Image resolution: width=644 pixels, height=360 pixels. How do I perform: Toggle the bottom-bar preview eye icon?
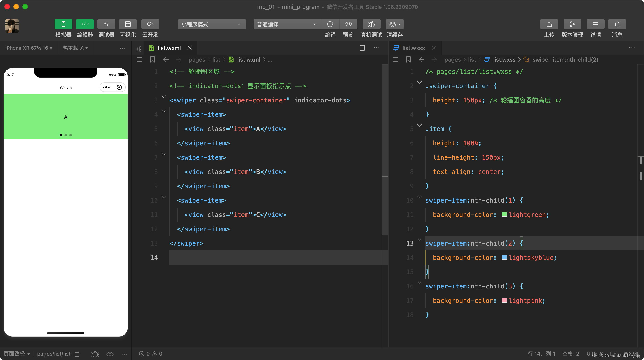110,354
